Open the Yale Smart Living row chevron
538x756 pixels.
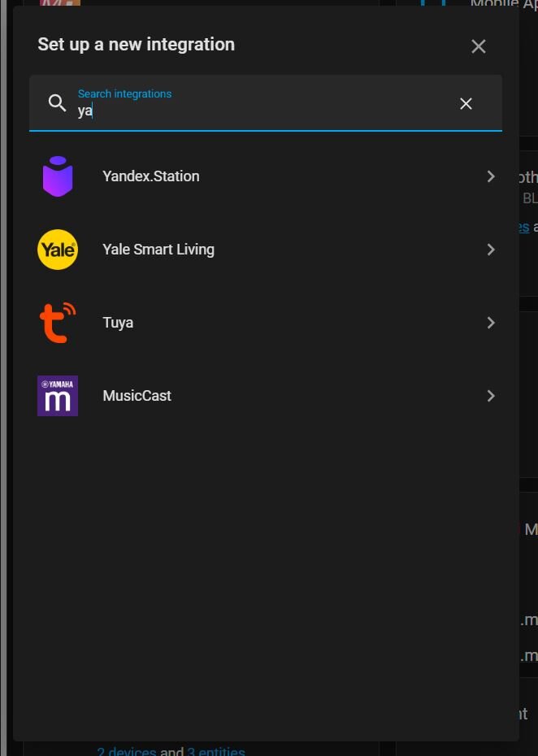click(x=491, y=250)
